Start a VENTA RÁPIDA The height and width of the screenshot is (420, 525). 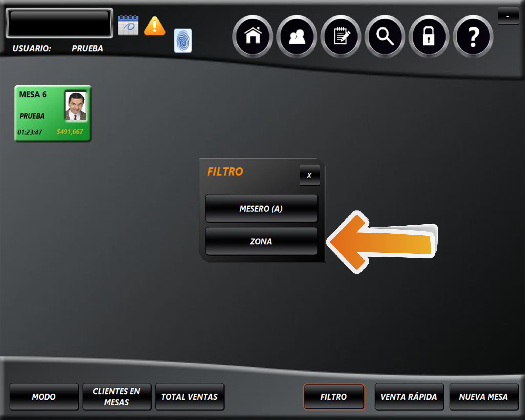point(409,397)
